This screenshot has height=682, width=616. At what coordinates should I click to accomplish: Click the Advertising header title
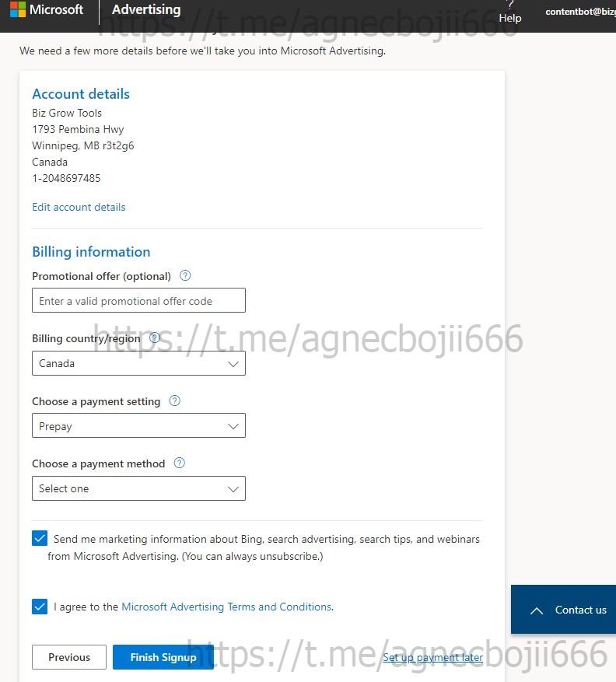click(146, 9)
